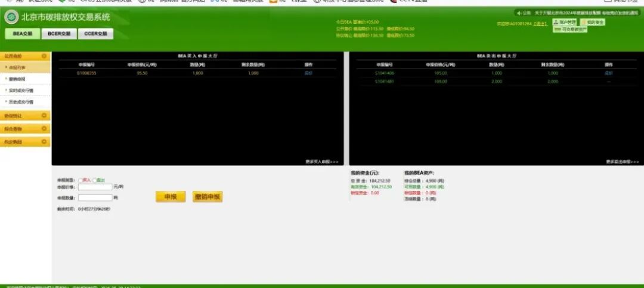
Task: Open 可交易资产 in header
Action: pos(569,30)
